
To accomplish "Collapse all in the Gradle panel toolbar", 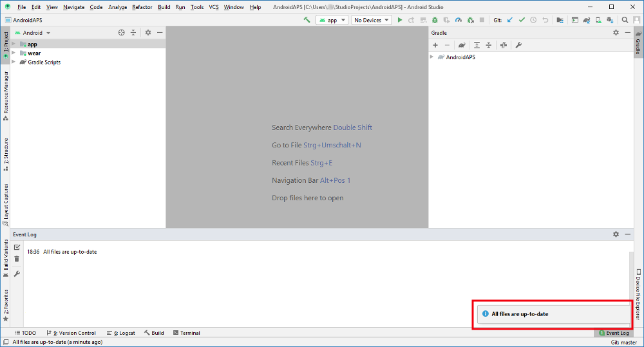I will (x=488, y=45).
